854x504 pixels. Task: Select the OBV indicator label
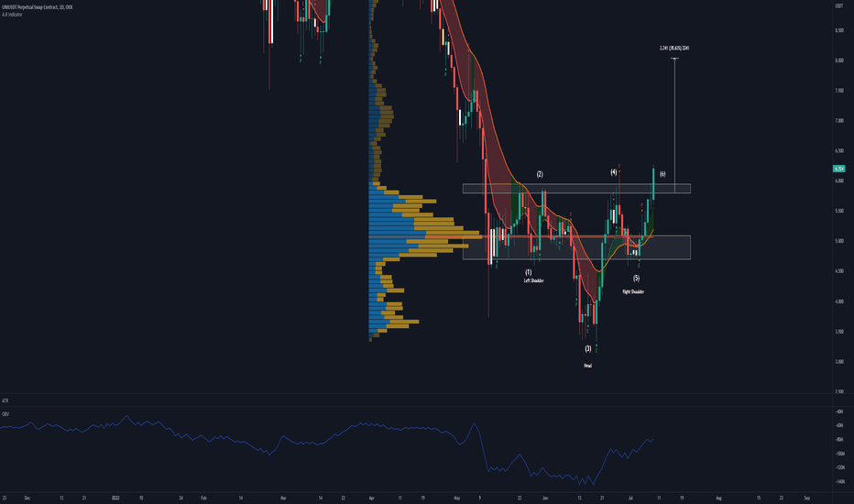point(5,414)
